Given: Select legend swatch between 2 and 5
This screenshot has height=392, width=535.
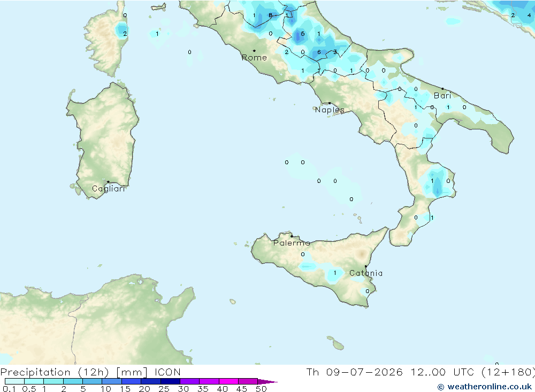Looking at the screenshot, I should click(73, 381).
